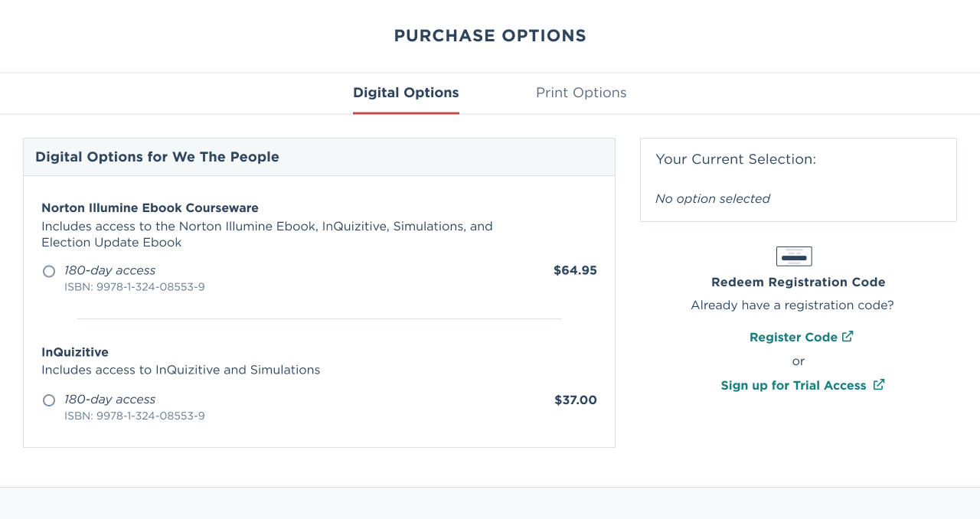This screenshot has height=519, width=980.
Task: Click the 180-day access label under Norton Illumine
Action: pos(109,270)
